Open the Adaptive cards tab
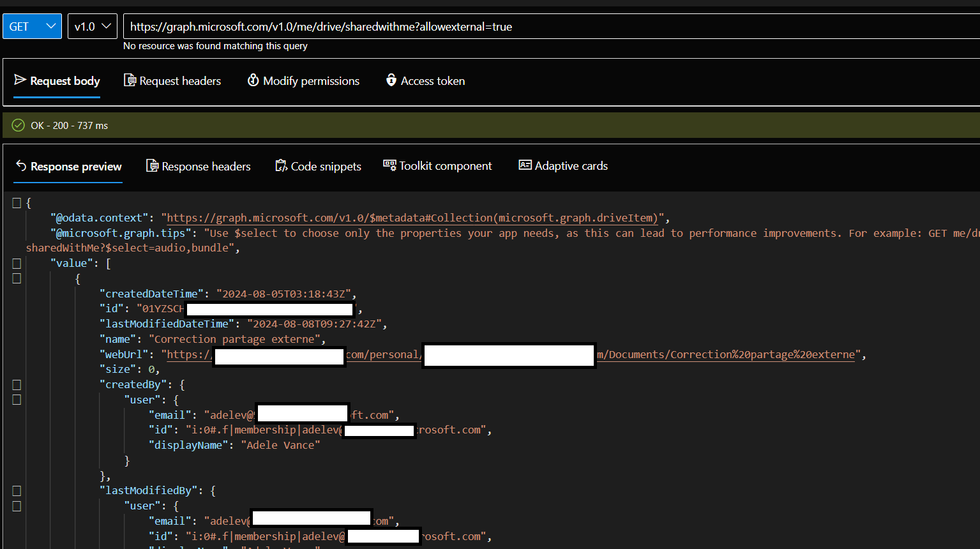This screenshot has width=980, height=549. (563, 166)
